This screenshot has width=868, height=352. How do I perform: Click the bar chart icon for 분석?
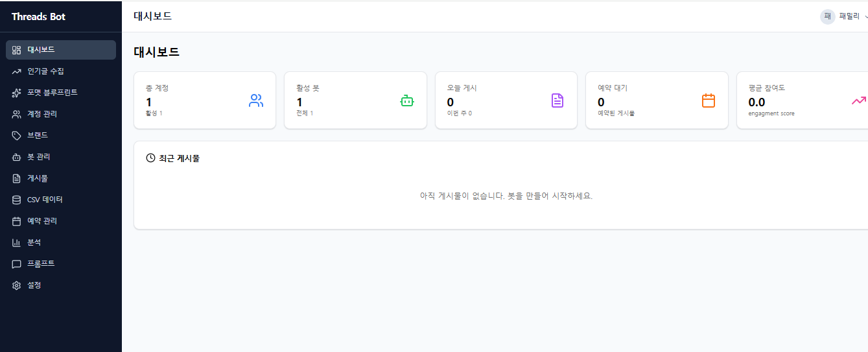pos(17,242)
